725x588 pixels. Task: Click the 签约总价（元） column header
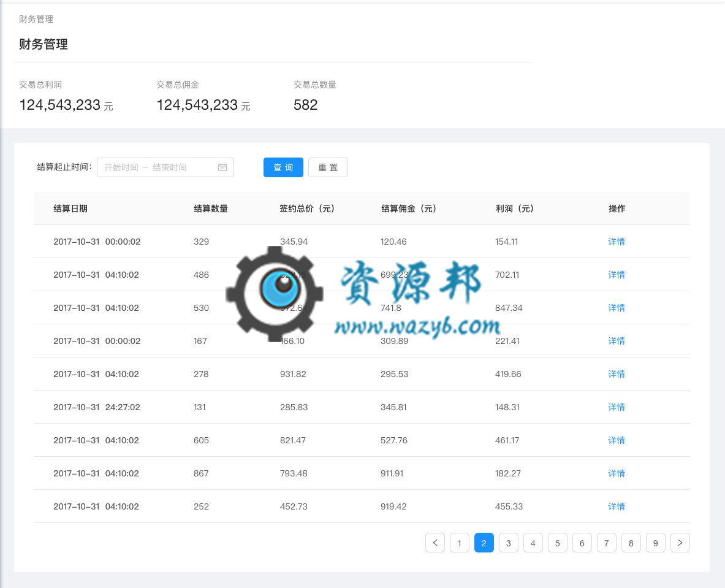coord(308,208)
